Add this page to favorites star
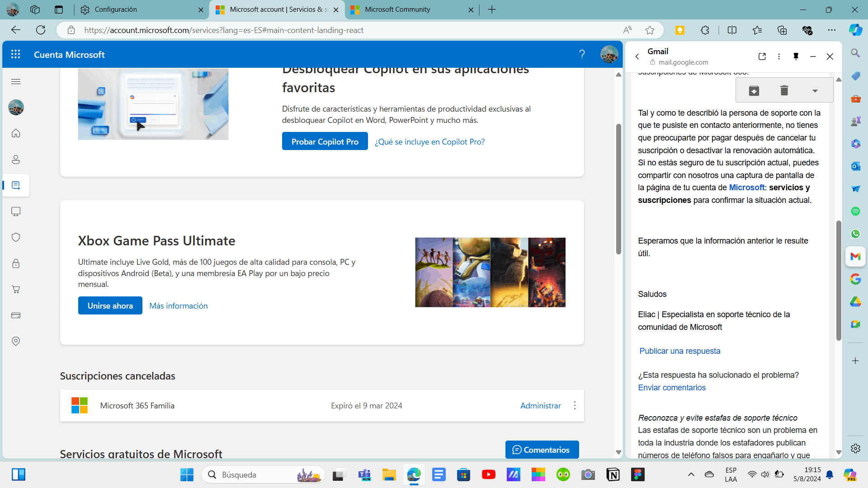 pyautogui.click(x=650, y=30)
